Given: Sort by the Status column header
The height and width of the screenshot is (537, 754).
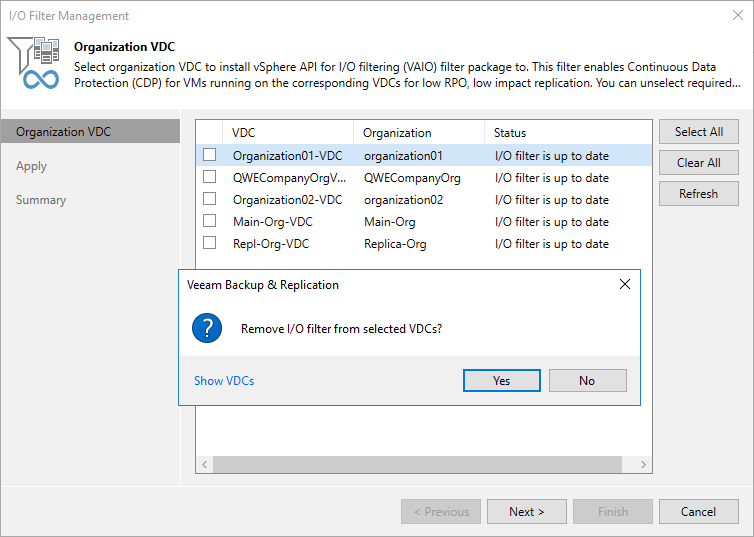Looking at the screenshot, I should [568, 133].
